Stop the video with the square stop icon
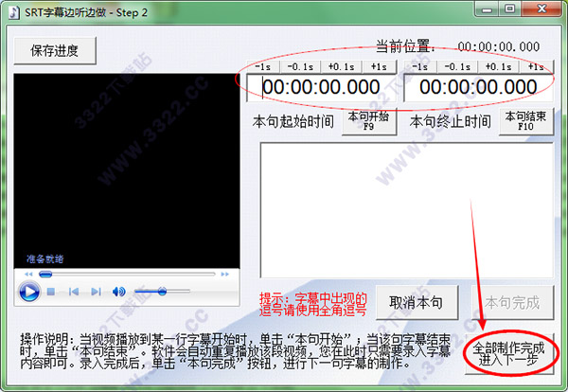Image resolution: width=568 pixels, height=392 pixels. [x=51, y=292]
